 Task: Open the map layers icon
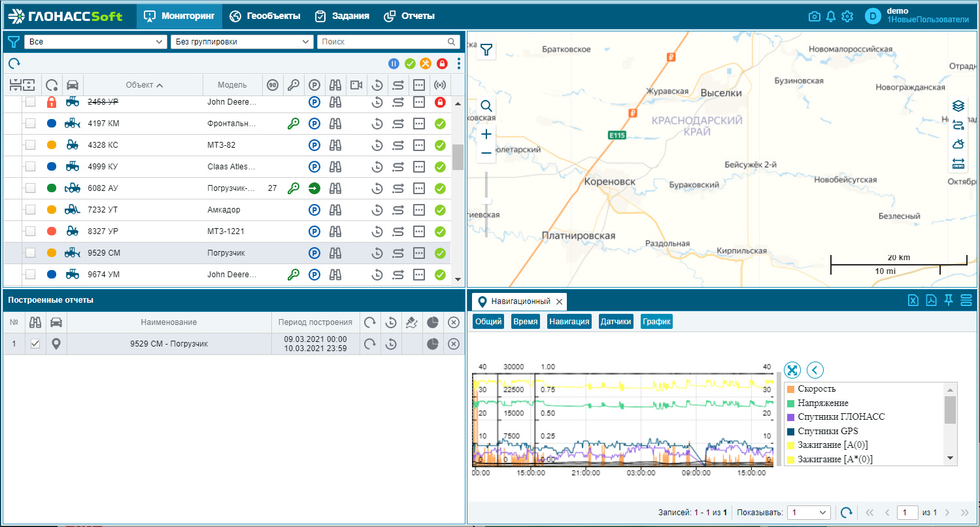958,105
